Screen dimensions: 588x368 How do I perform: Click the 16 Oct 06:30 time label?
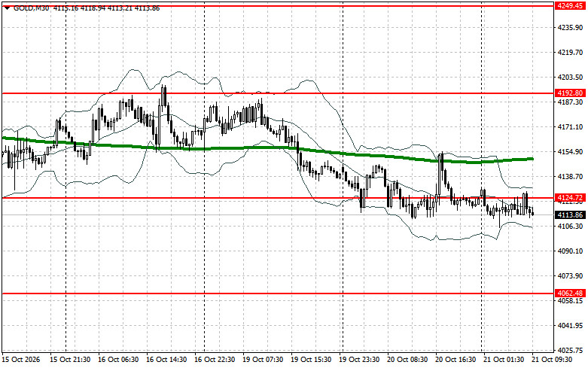[118, 360]
